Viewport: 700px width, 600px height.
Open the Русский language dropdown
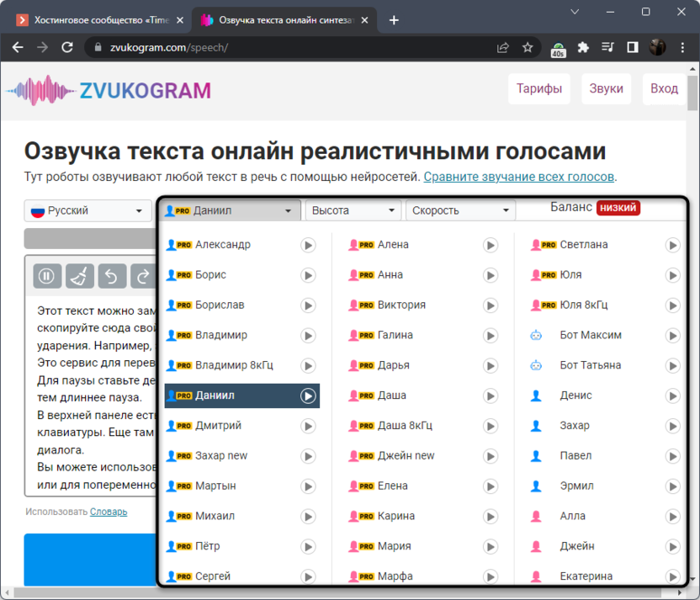[x=87, y=211]
